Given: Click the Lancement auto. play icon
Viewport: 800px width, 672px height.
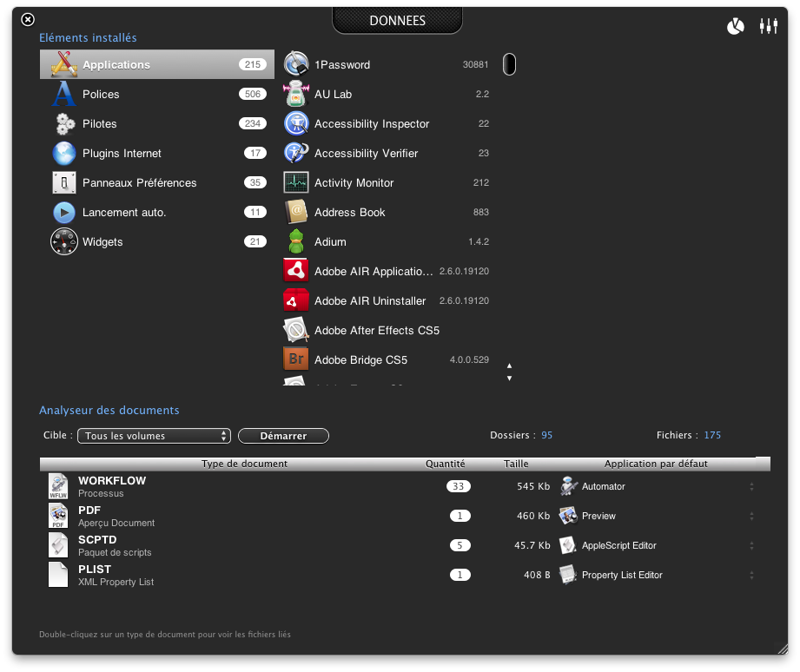Looking at the screenshot, I should (64, 212).
